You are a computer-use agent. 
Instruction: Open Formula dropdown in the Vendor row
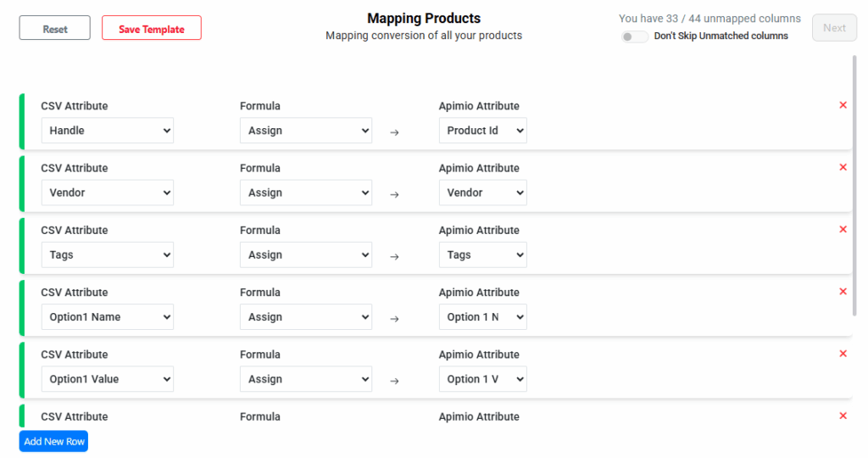(x=305, y=193)
